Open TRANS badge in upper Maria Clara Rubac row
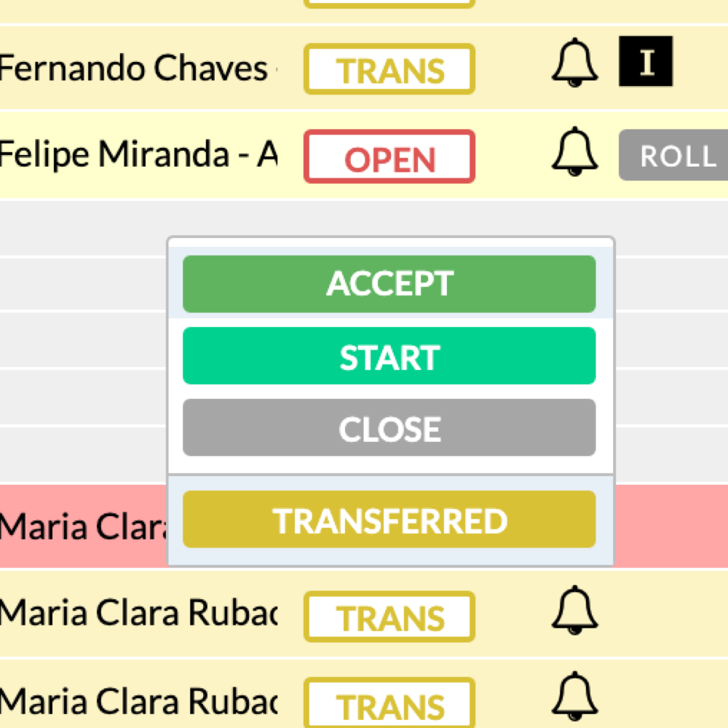Screen dimensions: 728x728 (389, 617)
